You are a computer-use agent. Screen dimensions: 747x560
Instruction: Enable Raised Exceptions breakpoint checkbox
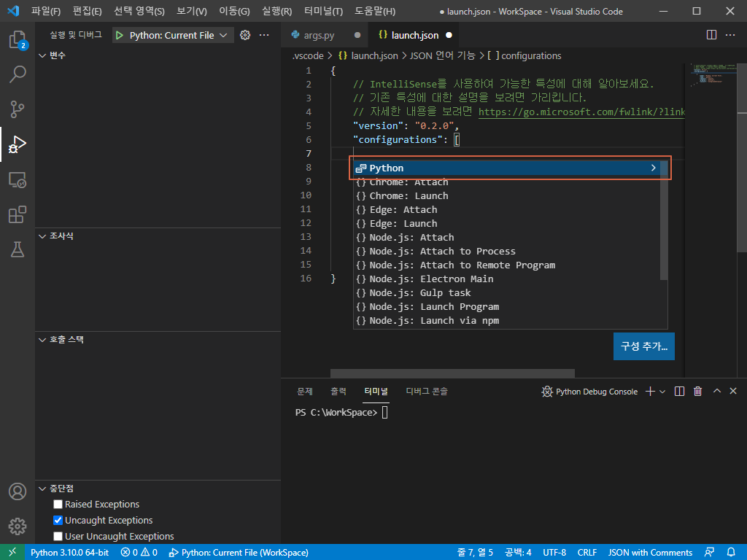[x=58, y=504]
